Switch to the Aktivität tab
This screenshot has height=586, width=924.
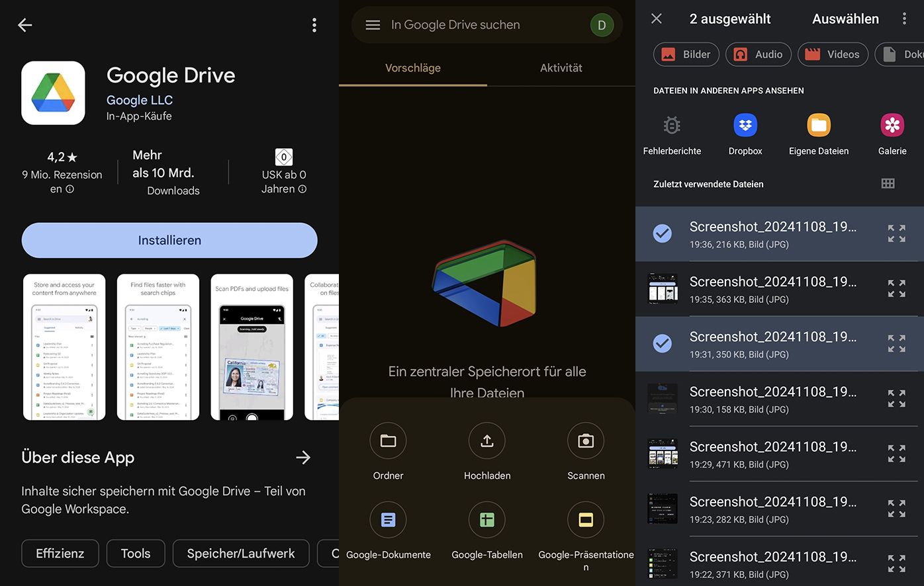coord(561,68)
